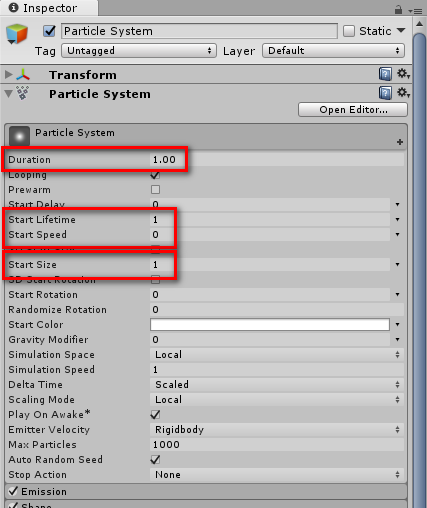427x508 pixels.
Task: Click the Randomize Rotation value field
Action: 277,310
